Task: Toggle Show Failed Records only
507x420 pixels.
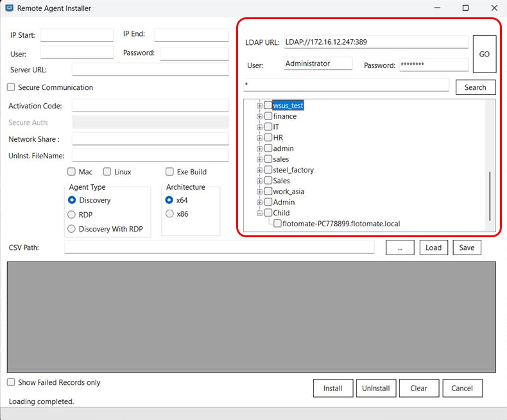Action: point(11,382)
